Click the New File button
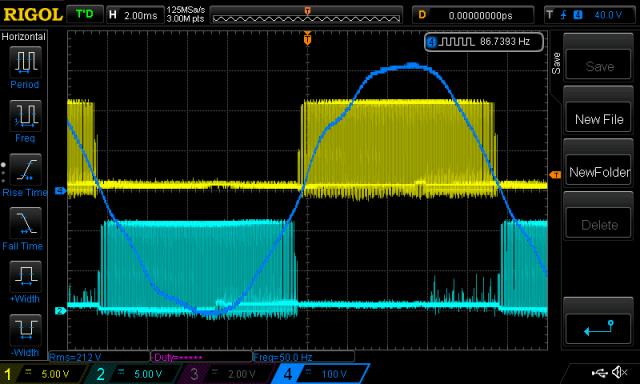The width and height of the screenshot is (640, 384). [599, 119]
